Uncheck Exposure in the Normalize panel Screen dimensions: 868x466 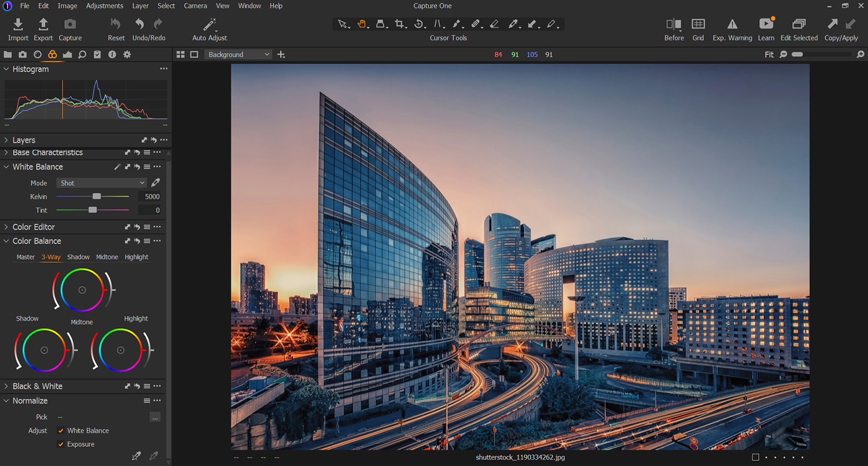click(x=61, y=444)
